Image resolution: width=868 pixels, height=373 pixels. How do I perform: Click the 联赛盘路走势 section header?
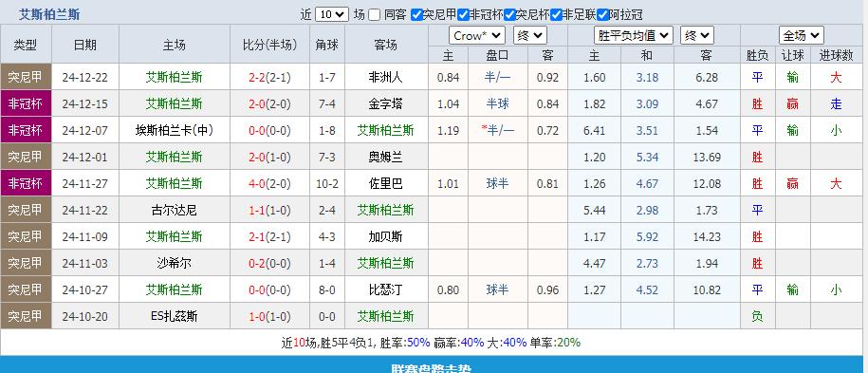click(432, 368)
